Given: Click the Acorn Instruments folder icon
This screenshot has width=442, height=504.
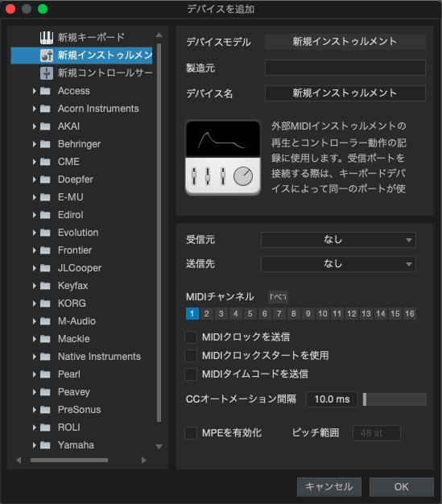Looking at the screenshot, I should [45, 109].
